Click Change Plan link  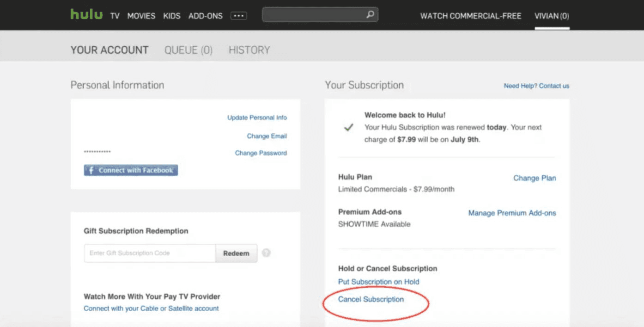[535, 178]
